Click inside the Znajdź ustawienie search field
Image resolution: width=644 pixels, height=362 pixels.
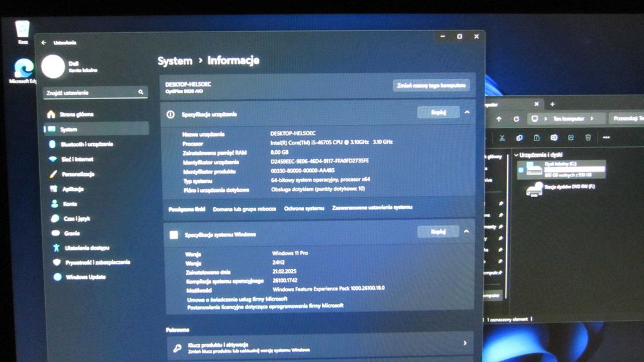(95, 93)
